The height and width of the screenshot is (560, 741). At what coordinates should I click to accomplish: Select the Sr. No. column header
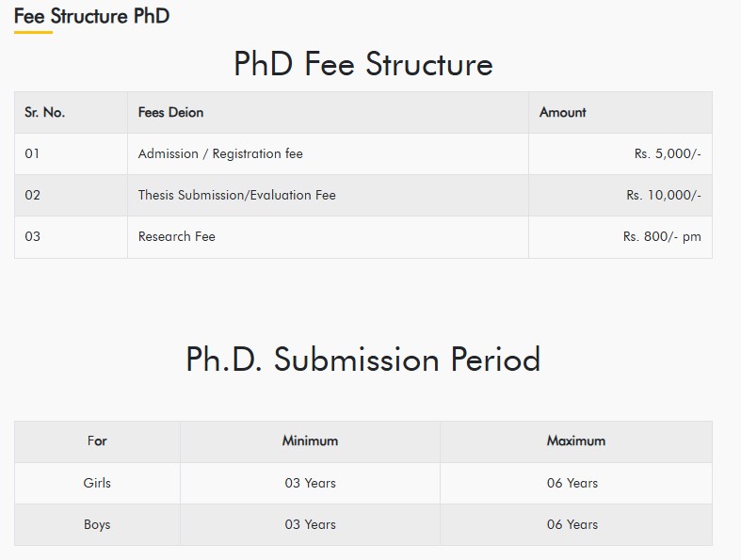click(44, 112)
